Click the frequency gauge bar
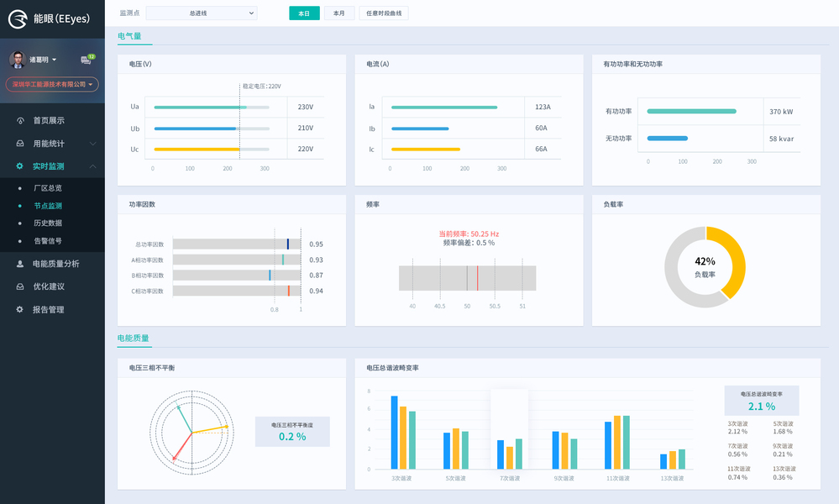Image resolution: width=839 pixels, height=504 pixels. pyautogui.click(x=467, y=278)
